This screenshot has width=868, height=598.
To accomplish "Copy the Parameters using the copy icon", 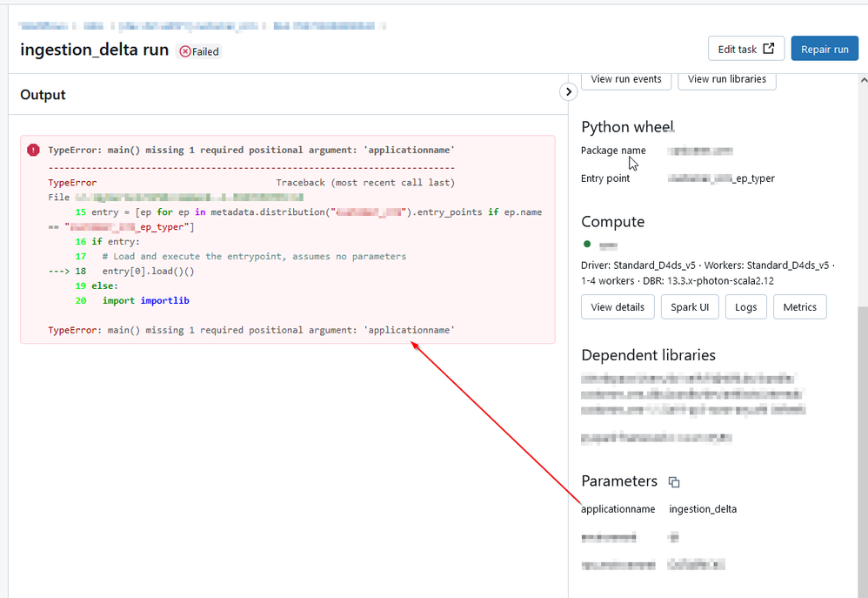I will [673, 482].
